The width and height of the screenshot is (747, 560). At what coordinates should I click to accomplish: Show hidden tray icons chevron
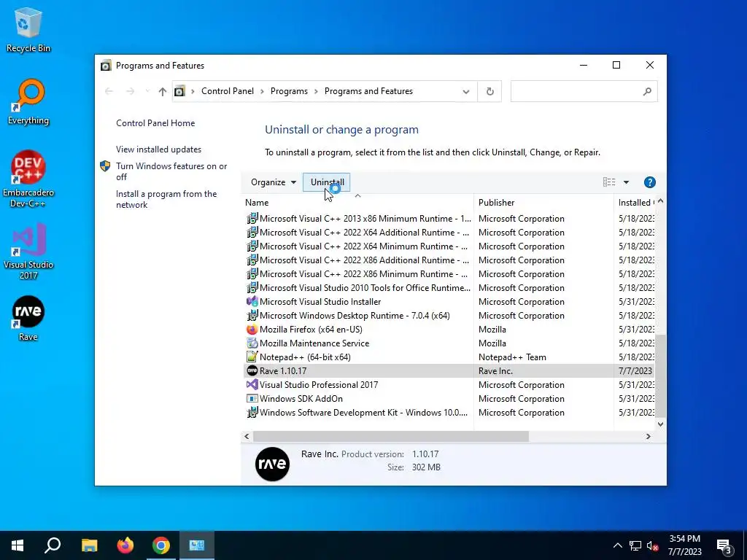pyautogui.click(x=617, y=546)
